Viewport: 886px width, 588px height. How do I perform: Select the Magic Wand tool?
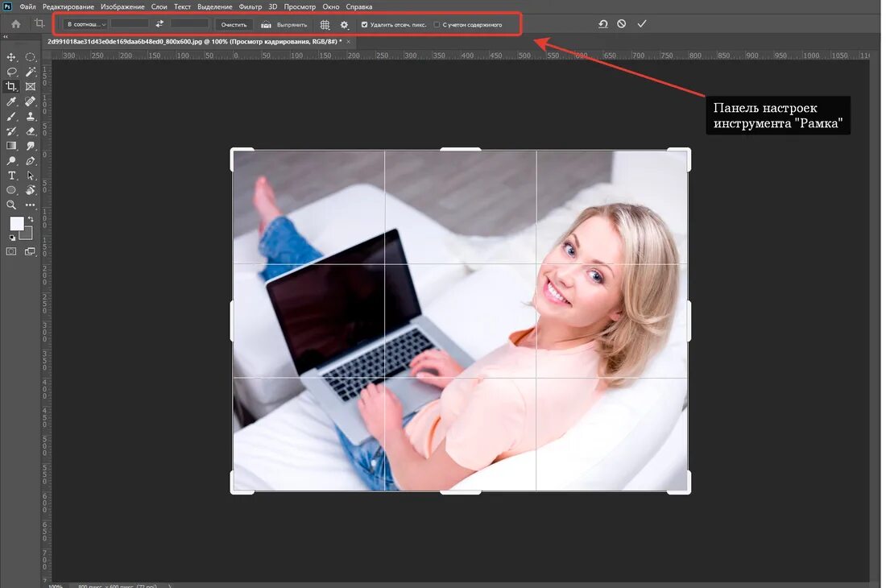coord(31,72)
